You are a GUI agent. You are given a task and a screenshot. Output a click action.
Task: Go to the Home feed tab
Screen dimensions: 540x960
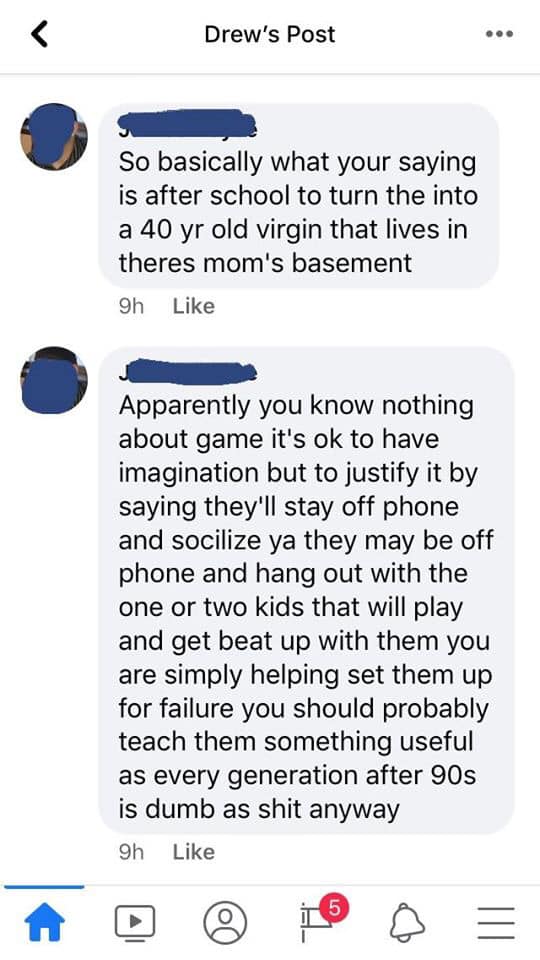[x=43, y=920]
